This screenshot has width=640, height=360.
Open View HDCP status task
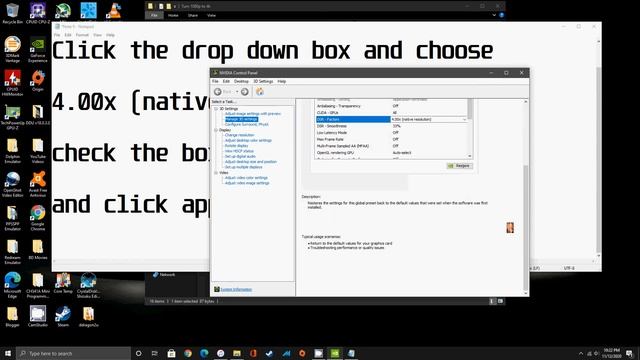click(239, 151)
